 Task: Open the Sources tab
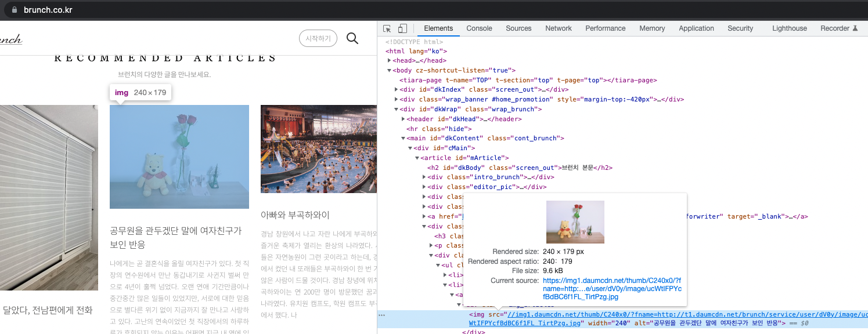(x=518, y=28)
